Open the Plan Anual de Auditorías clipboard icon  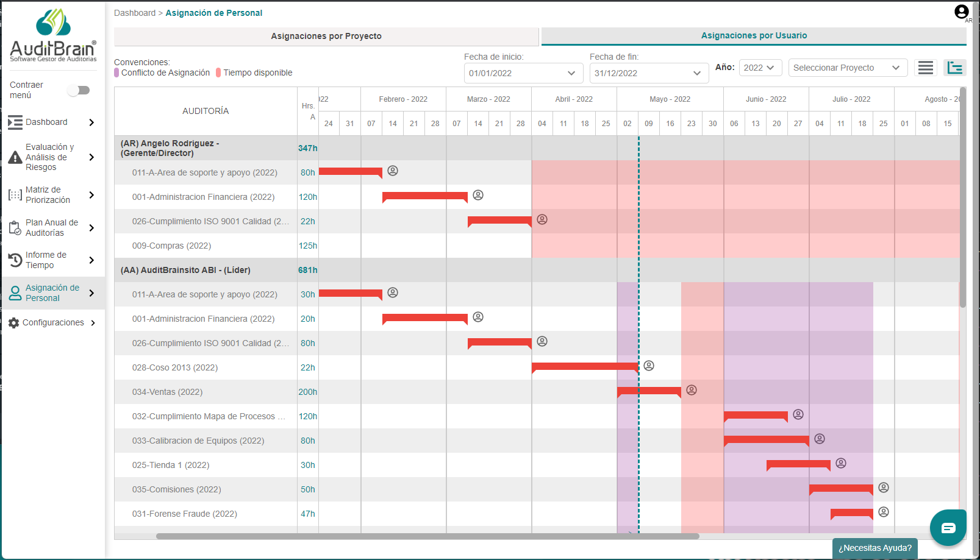tap(15, 227)
